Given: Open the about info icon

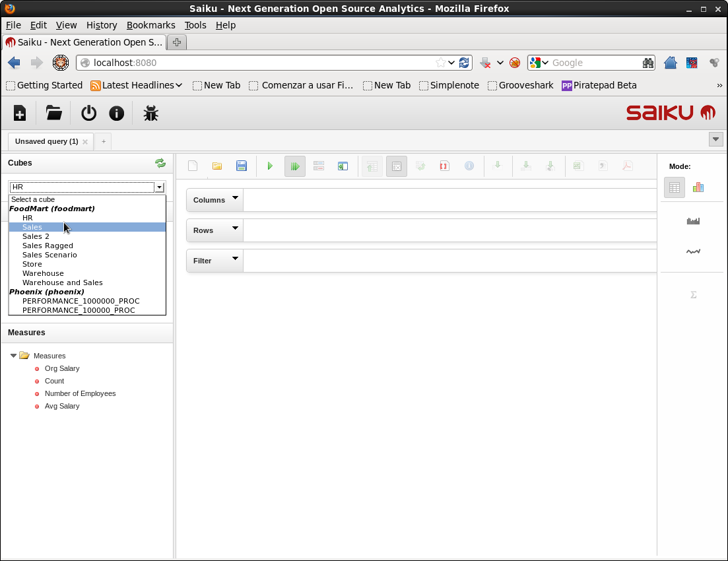Looking at the screenshot, I should [117, 114].
